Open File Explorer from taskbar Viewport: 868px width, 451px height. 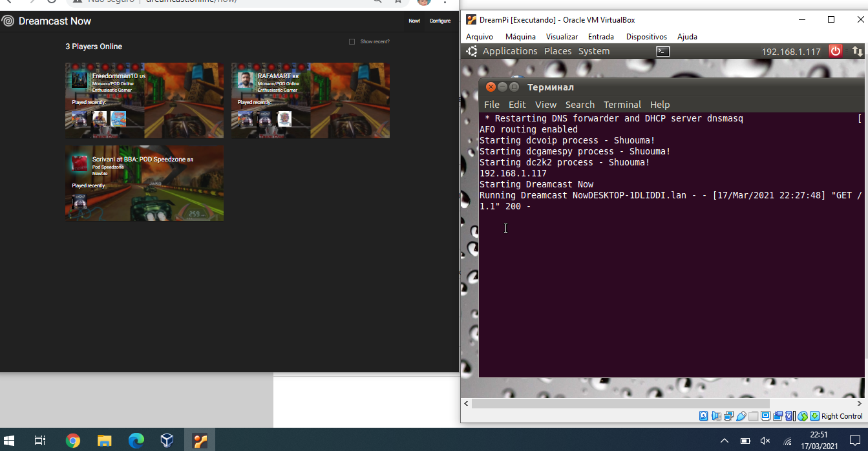(105, 441)
